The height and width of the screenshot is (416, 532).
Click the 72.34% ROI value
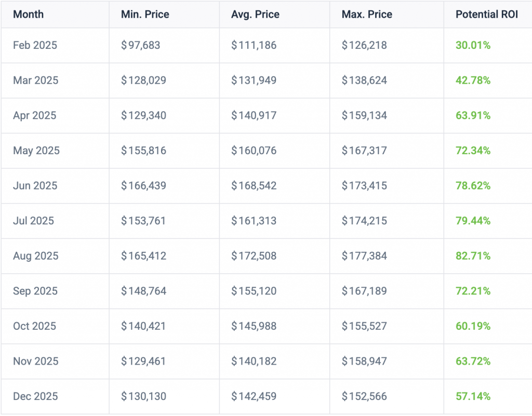(473, 151)
